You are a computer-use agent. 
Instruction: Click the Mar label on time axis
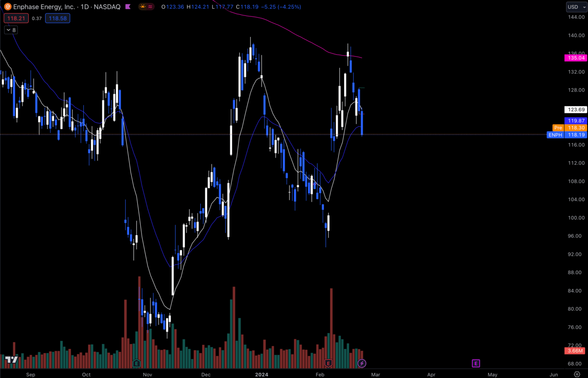pyautogui.click(x=375, y=374)
